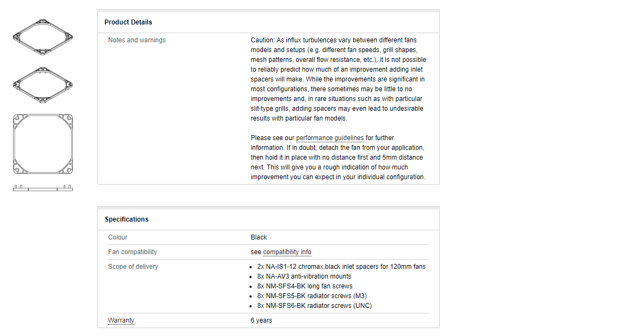
Task: Click the Fan compatibility row label
Action: click(133, 252)
